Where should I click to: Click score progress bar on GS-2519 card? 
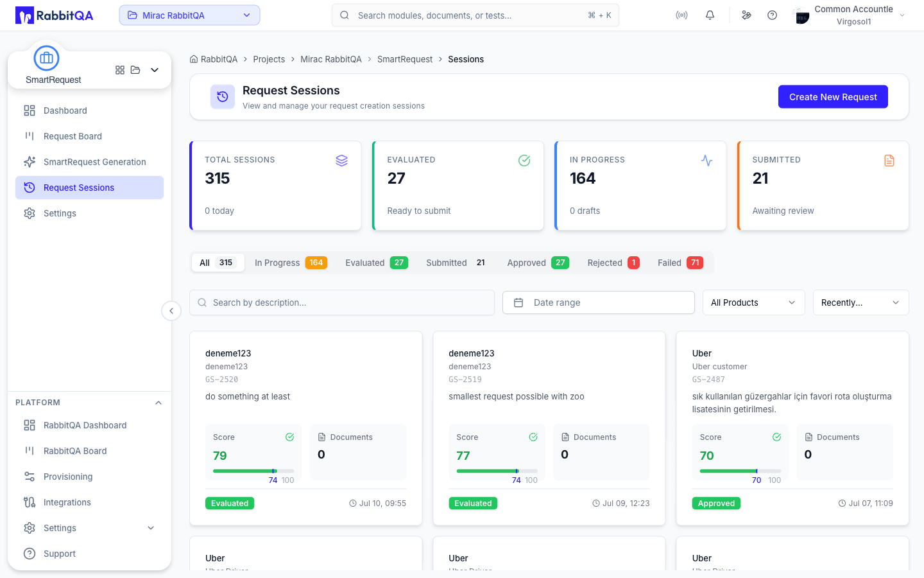pyautogui.click(x=497, y=471)
